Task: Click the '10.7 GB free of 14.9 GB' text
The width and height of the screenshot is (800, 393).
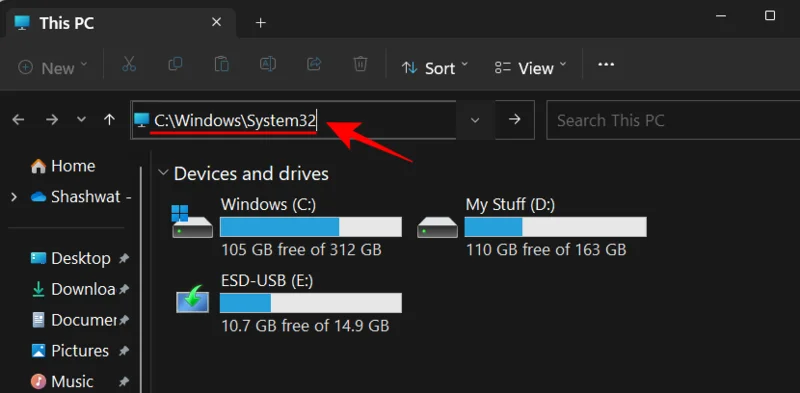Action: pos(305,325)
